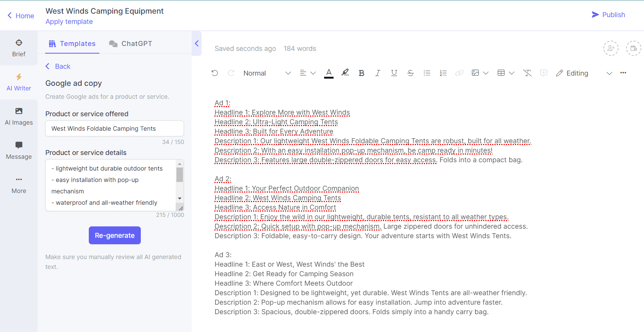Insert a numbered list
The image size is (644, 332).
click(443, 73)
